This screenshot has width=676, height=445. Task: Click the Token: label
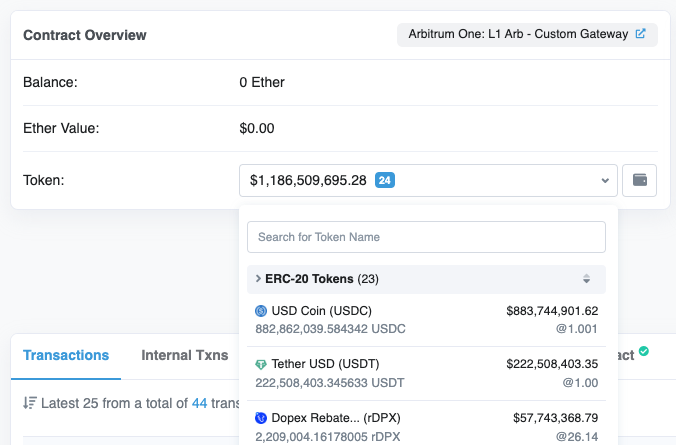(44, 180)
